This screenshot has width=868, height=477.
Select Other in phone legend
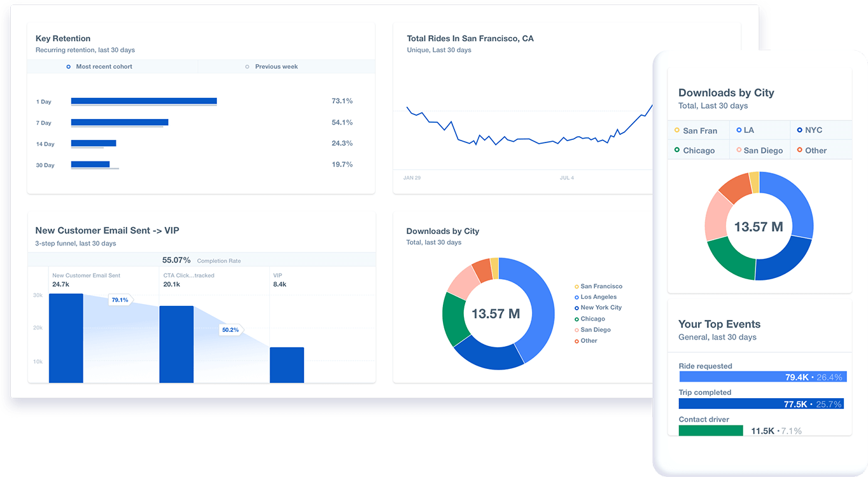point(812,150)
